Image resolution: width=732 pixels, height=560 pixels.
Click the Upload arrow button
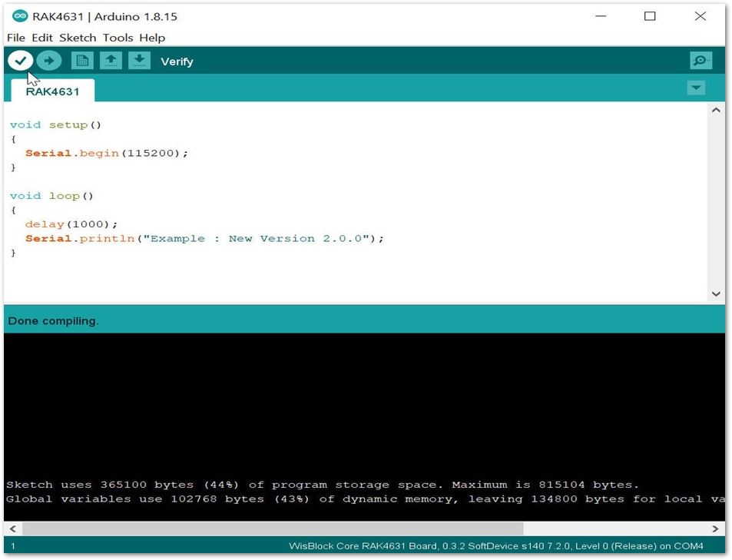49,61
